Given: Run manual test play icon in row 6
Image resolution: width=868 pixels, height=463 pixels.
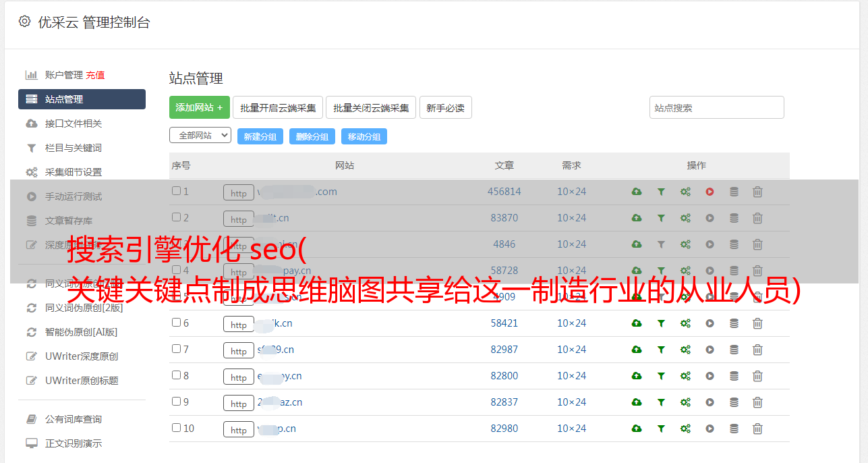Looking at the screenshot, I should [x=710, y=323].
